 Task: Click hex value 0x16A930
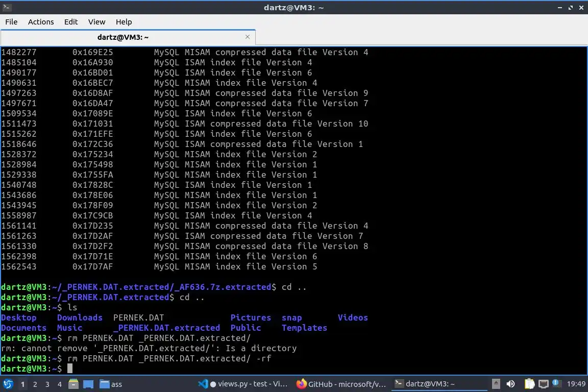[x=92, y=62]
